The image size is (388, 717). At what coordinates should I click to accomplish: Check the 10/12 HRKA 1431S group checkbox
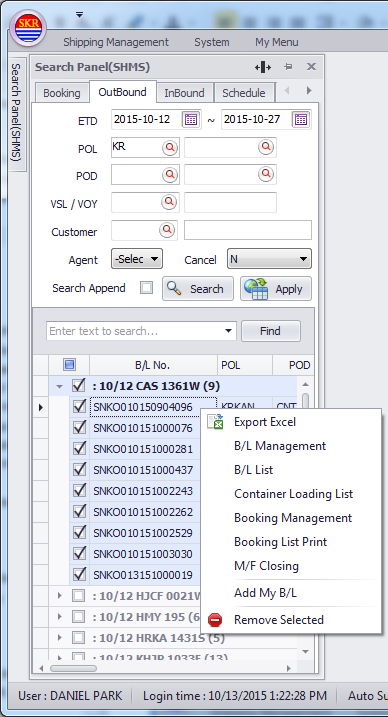79,637
